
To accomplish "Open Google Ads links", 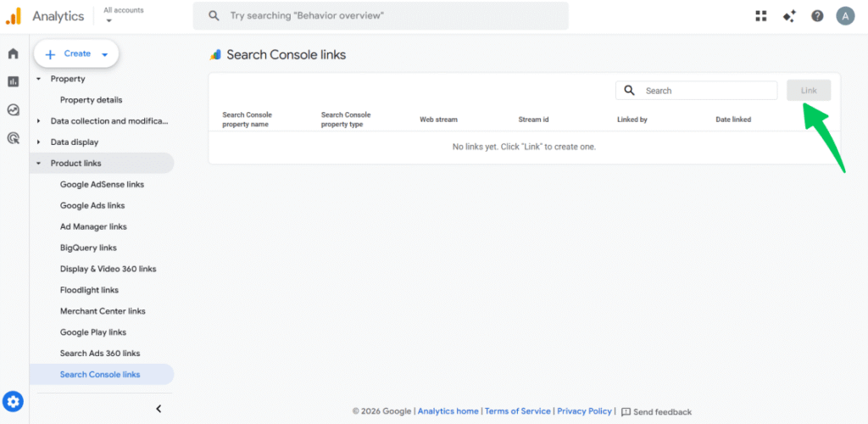I will click(x=92, y=205).
